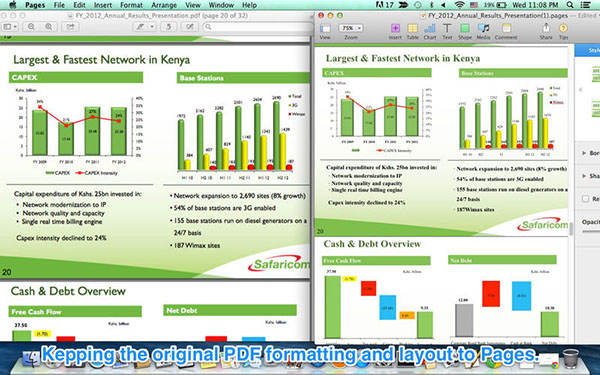This screenshot has width=600, height=375.
Task: Add a Table from the Pages toolbar
Action: [x=412, y=28]
